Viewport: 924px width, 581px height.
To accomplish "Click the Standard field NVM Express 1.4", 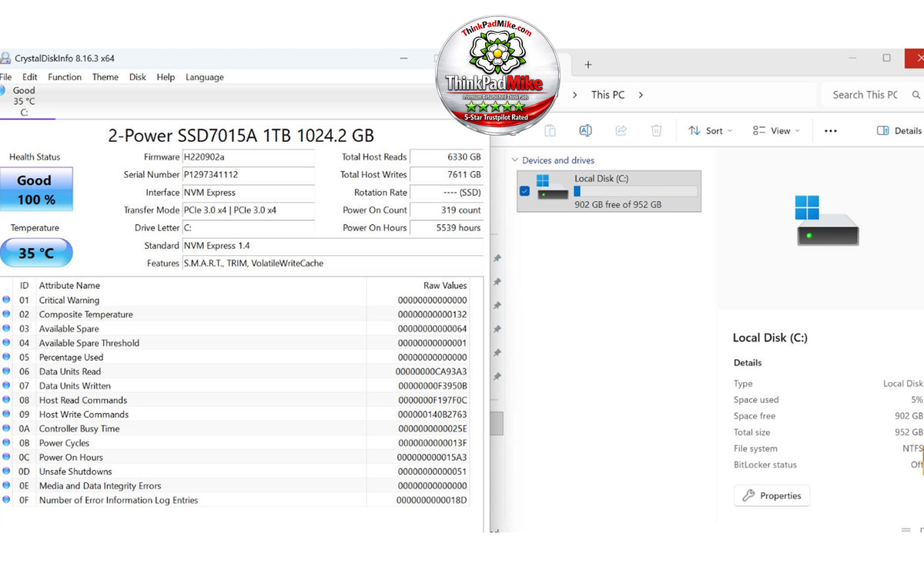I will point(333,246).
